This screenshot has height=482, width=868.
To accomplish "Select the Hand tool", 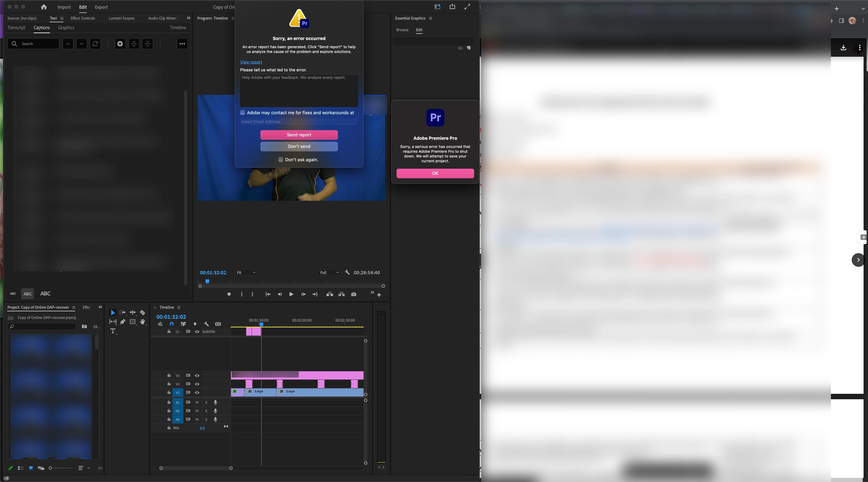I will (x=143, y=322).
